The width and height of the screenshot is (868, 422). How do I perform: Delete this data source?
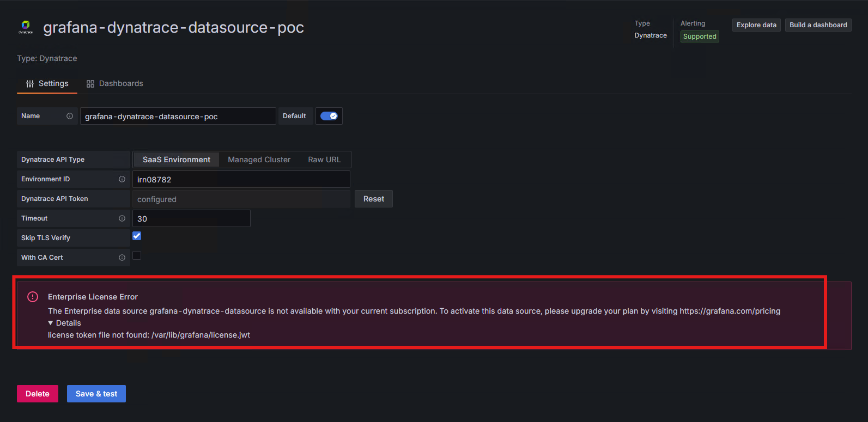38,394
